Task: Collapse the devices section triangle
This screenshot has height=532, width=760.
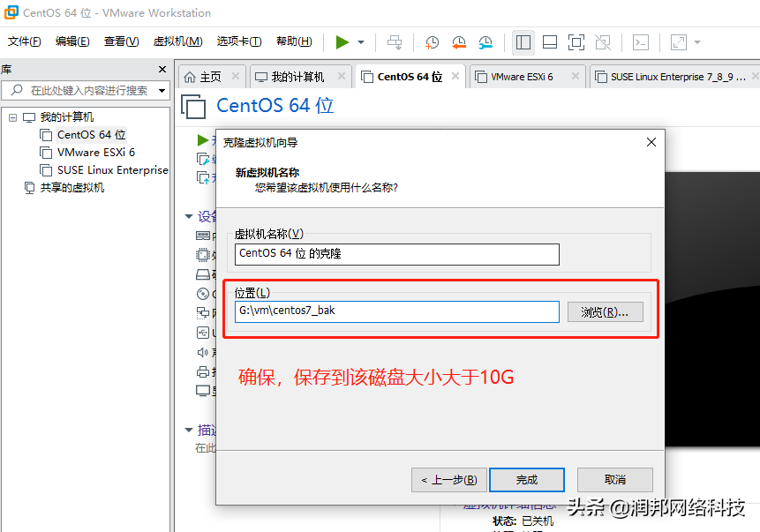Action: [189, 216]
